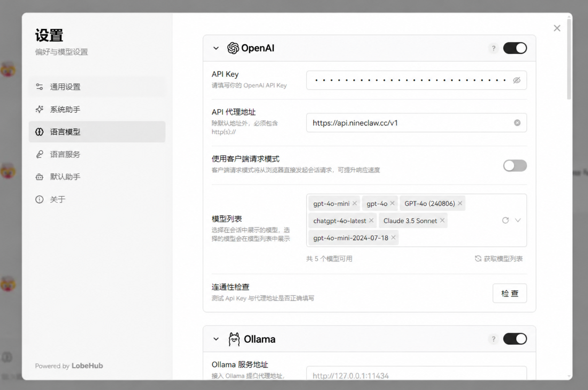Open the Ollama help question mark
Screen dimensions: 588x390
click(x=493, y=339)
